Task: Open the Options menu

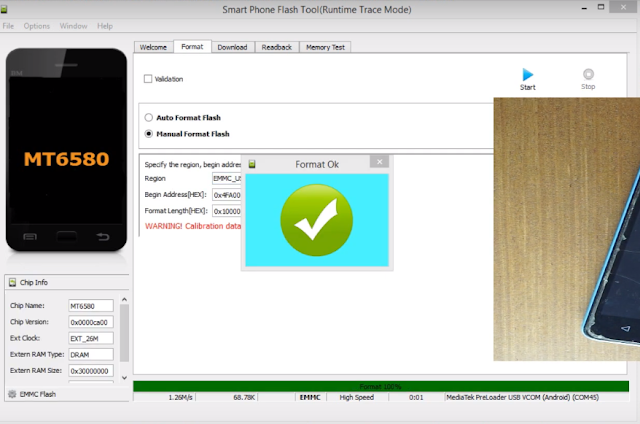Action: coord(37,26)
